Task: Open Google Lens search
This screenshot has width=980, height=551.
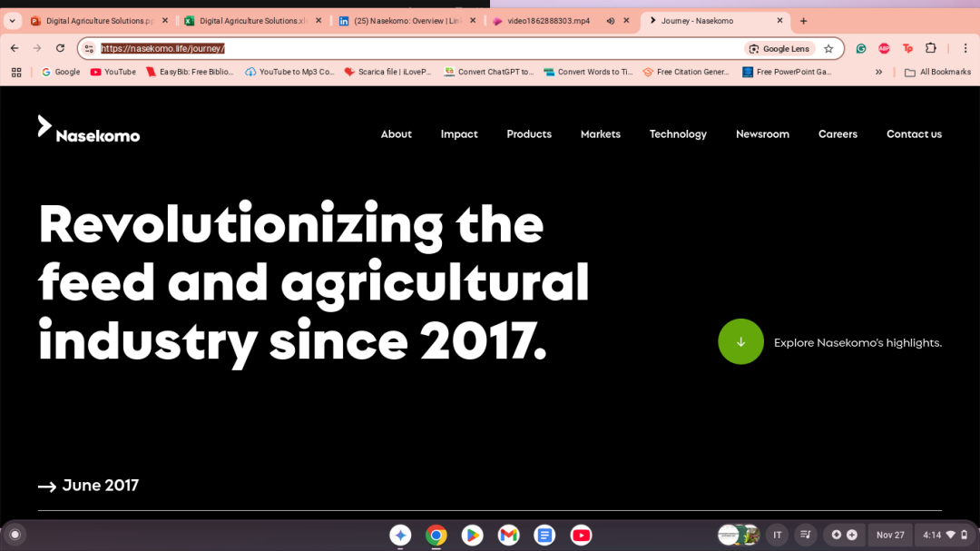Action: point(779,48)
